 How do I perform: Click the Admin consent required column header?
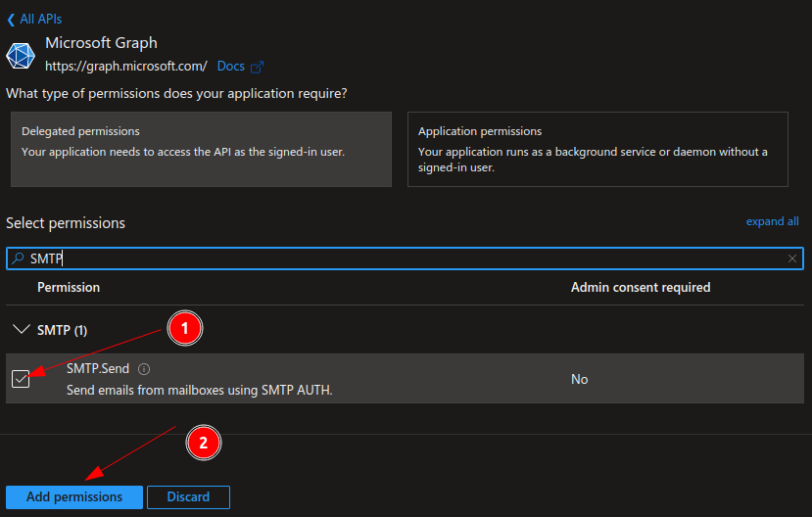click(641, 287)
